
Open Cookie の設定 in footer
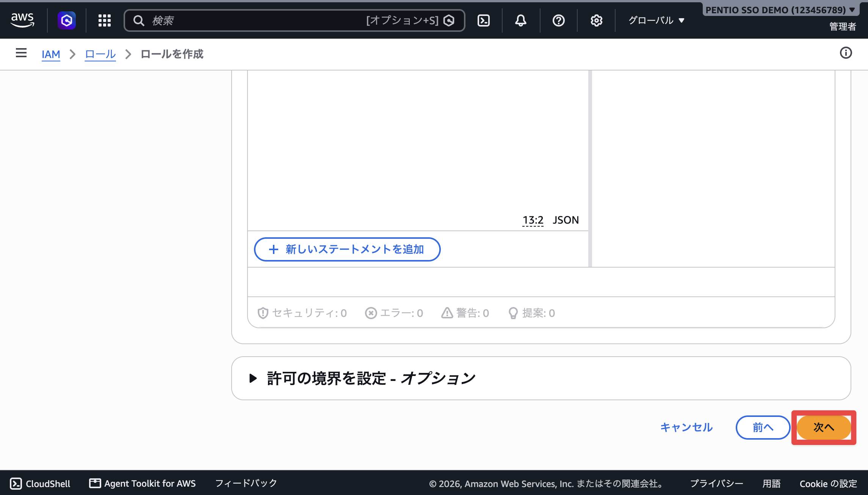pos(828,484)
